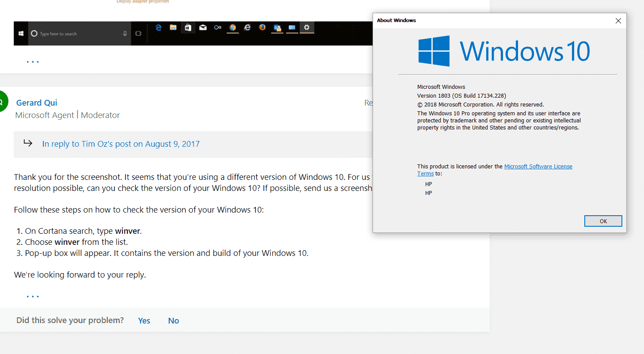Click the 'Version 1803 (OS Build 17134.228)' text
The height and width of the screenshot is (354, 644).
(461, 95)
